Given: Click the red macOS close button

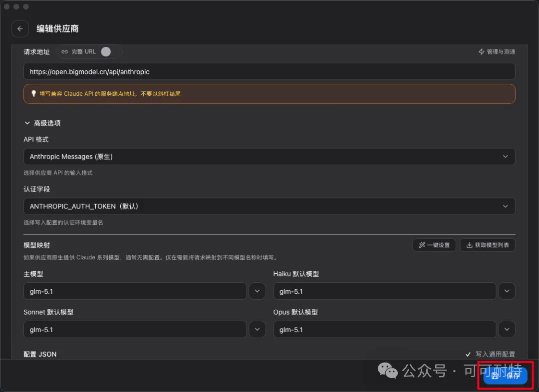Looking at the screenshot, I should [x=6, y=6].
